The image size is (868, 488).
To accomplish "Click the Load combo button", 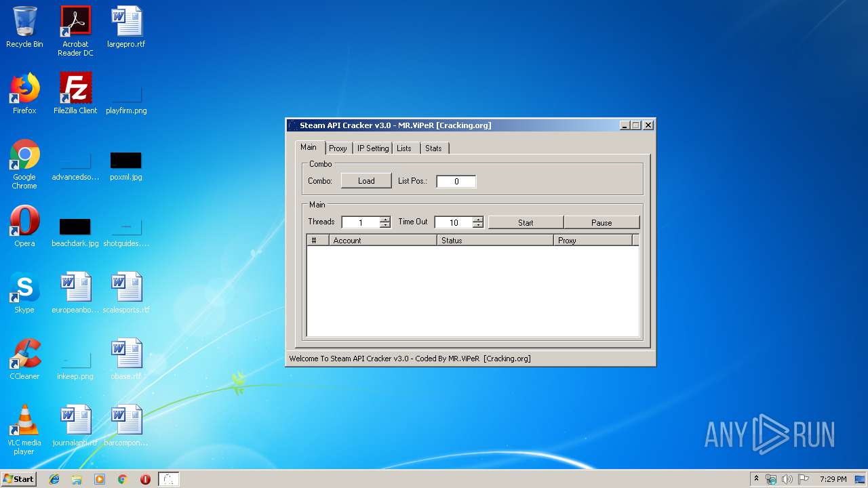I will pos(366,181).
